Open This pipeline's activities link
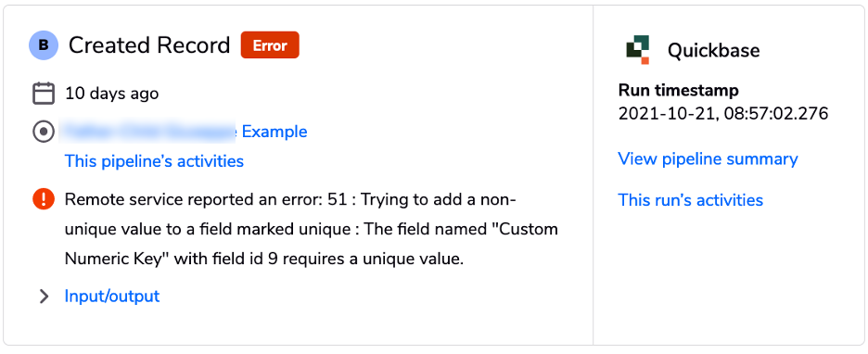This screenshot has width=868, height=354. click(x=154, y=161)
